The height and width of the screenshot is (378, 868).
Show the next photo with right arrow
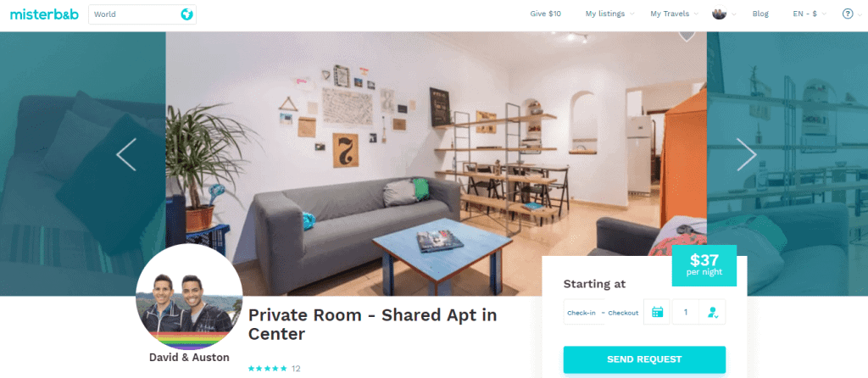click(x=746, y=154)
